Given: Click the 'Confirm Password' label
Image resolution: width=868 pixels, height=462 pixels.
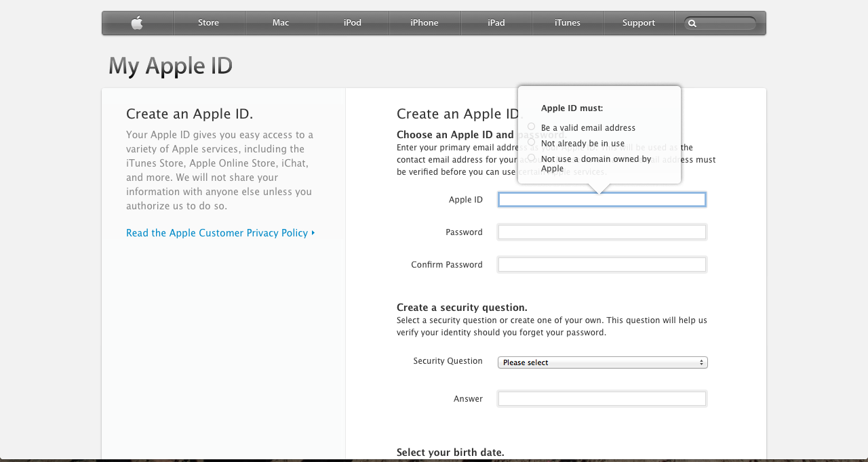Looking at the screenshot, I should pyautogui.click(x=447, y=265).
